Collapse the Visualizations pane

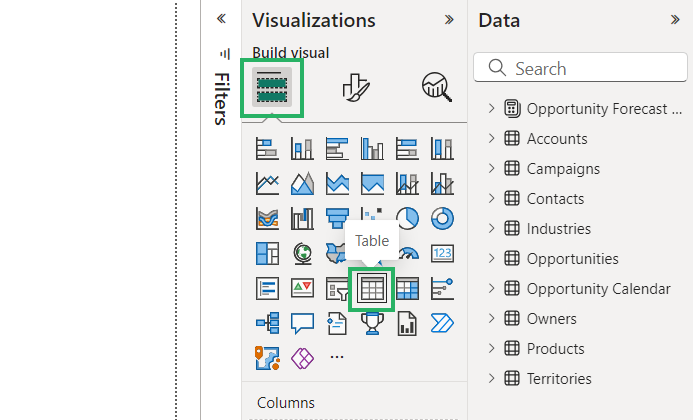click(449, 20)
